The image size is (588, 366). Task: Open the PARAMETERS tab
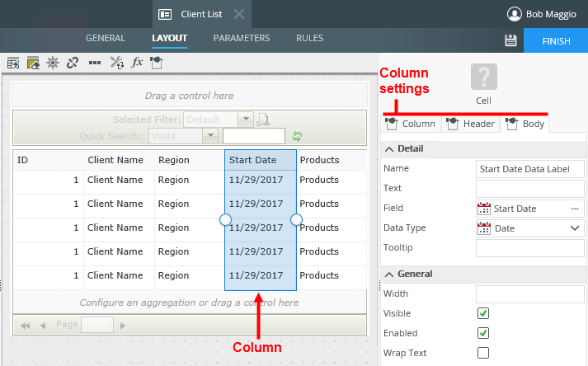241,38
